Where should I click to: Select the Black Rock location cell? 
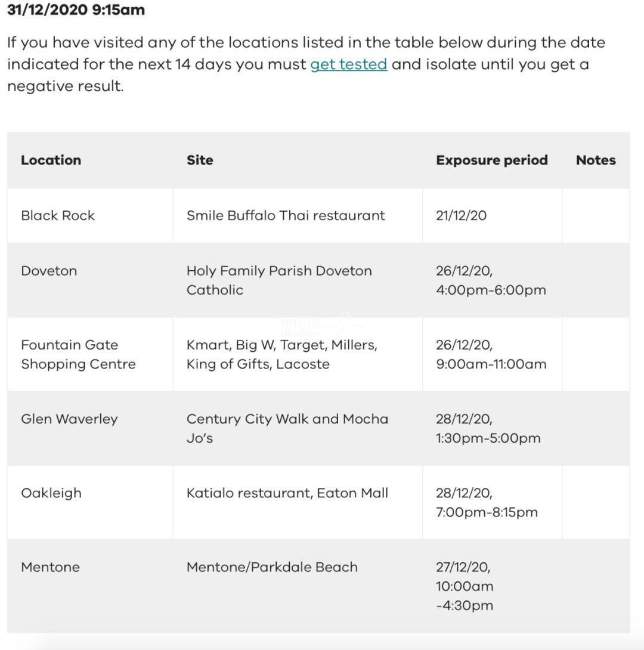[58, 215]
